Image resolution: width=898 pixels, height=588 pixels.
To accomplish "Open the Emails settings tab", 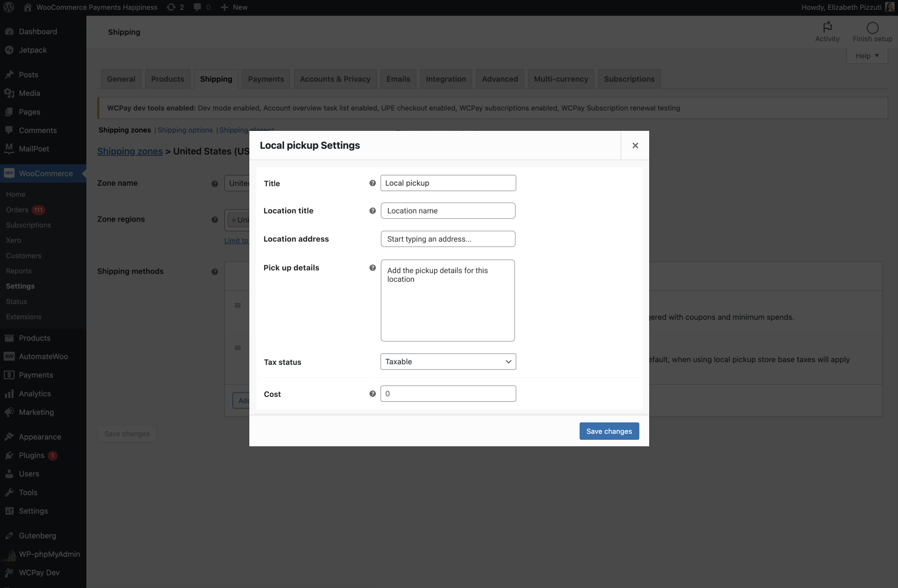I will [398, 79].
